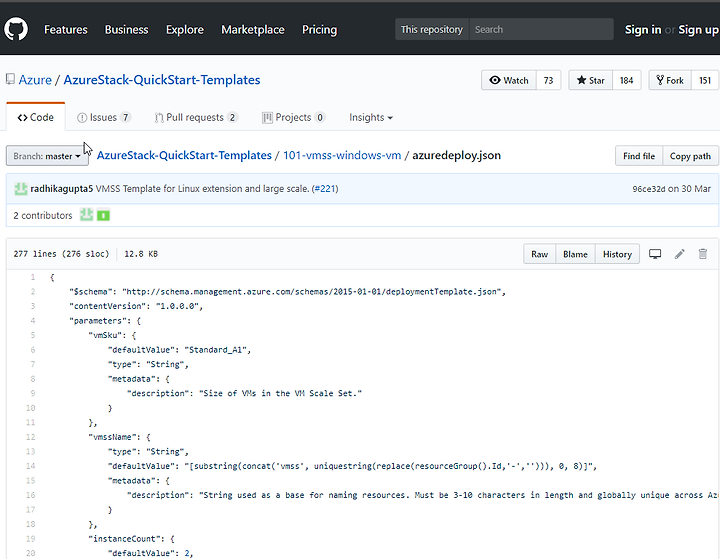720x559 pixels.
Task: Click the repository book icon beside Azure
Action: 10,79
